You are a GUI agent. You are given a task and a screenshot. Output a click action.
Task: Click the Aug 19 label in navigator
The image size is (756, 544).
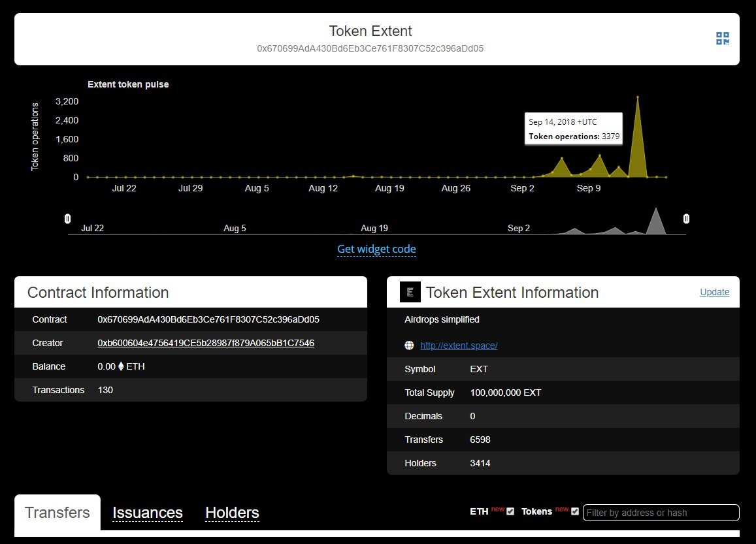[x=374, y=228]
